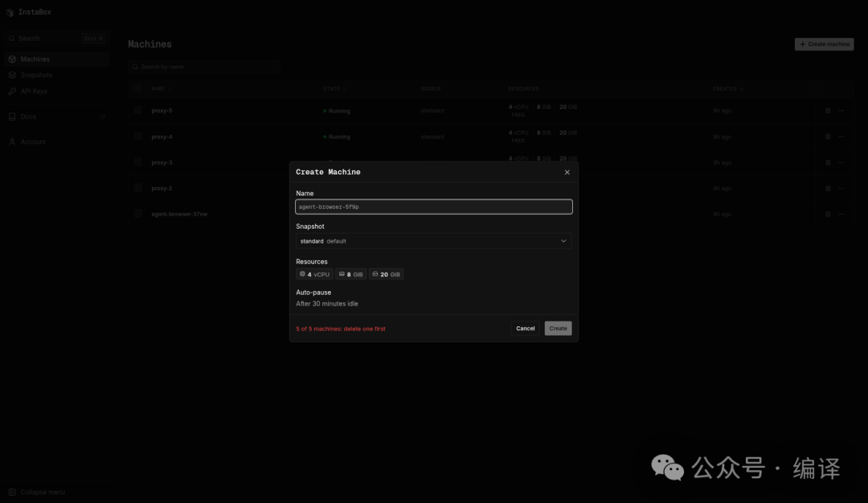This screenshot has height=503, width=868.
Task: Pause agent-browser-37xw using its row icon
Action: pos(828,215)
